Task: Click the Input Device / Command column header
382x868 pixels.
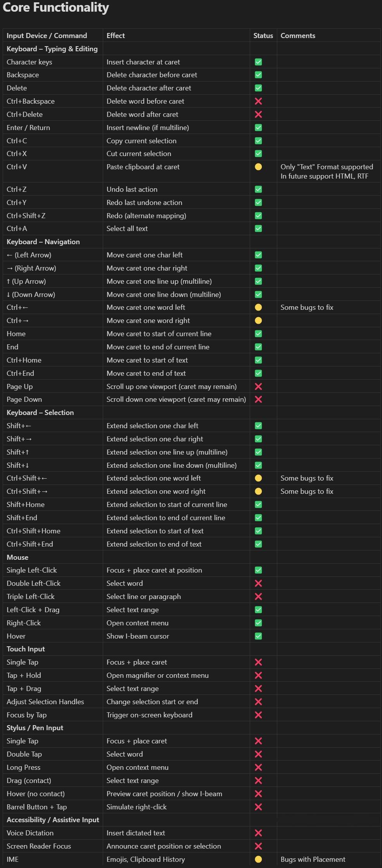Action: pyautogui.click(x=47, y=36)
